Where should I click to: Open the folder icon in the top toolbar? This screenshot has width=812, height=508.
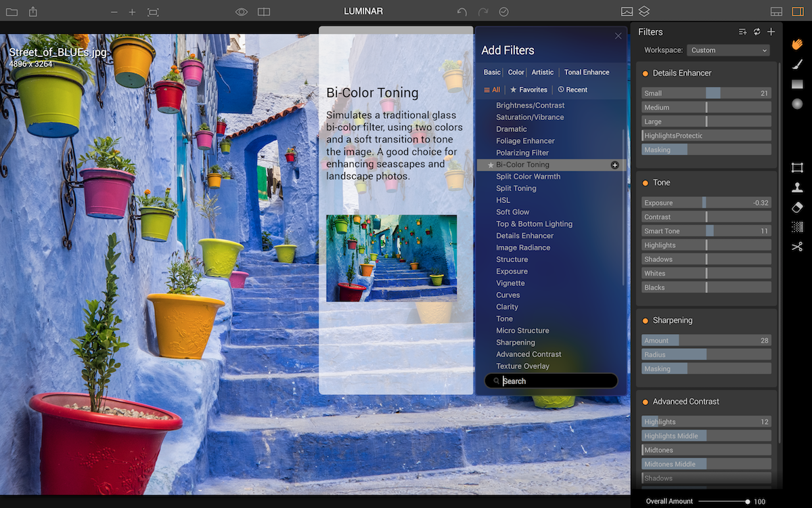click(12, 12)
